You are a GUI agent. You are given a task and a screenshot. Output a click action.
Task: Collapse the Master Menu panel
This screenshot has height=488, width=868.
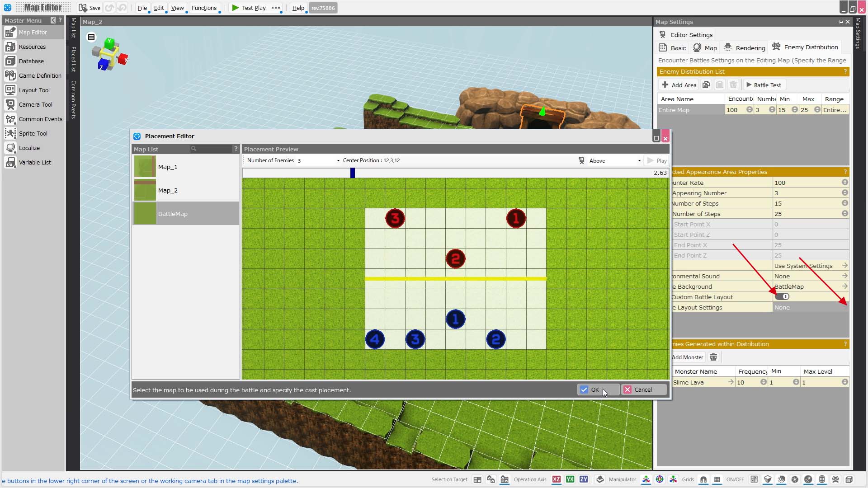coord(53,20)
